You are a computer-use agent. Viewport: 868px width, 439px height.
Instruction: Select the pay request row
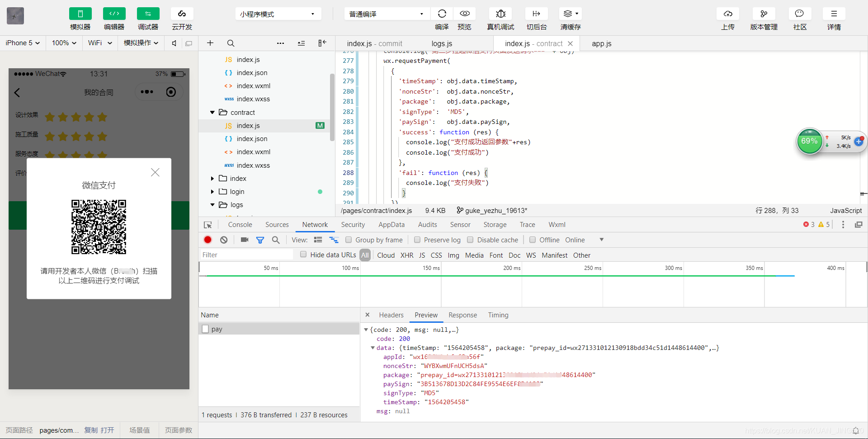coord(279,329)
